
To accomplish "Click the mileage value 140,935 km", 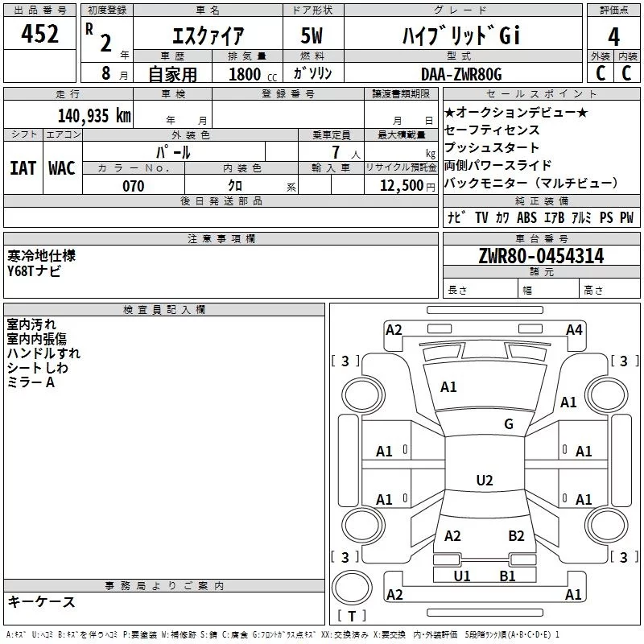I will pyautogui.click(x=94, y=116).
